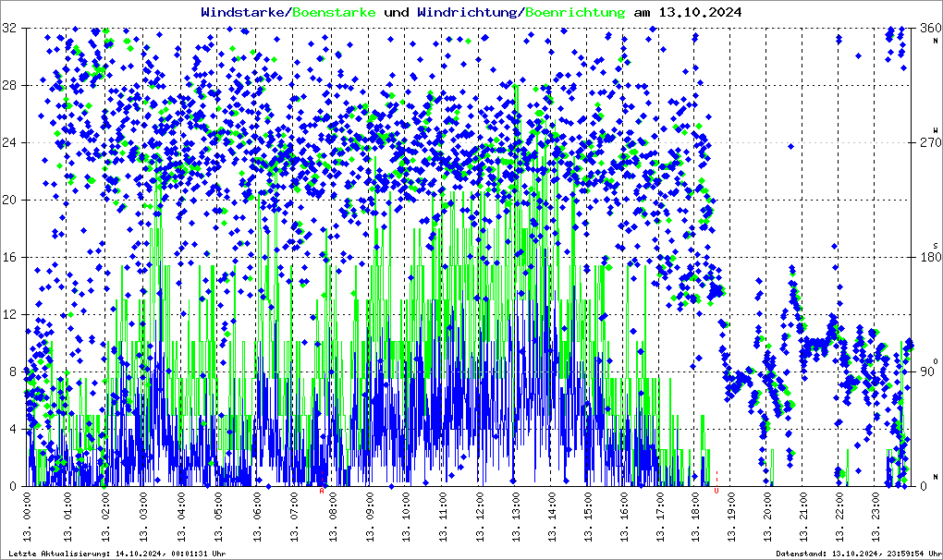This screenshot has width=943, height=560.
Task: Click the direction axis label '360'
Action: click(930, 28)
